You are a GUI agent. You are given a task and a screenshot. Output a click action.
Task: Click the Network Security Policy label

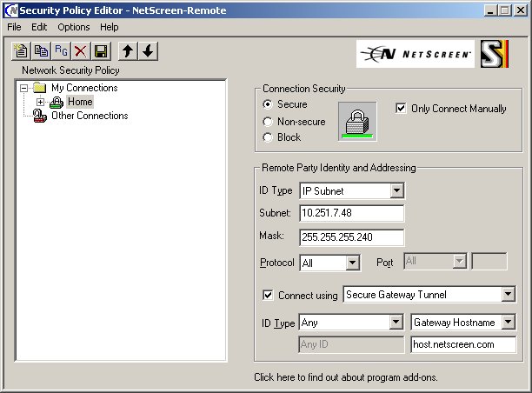point(70,70)
